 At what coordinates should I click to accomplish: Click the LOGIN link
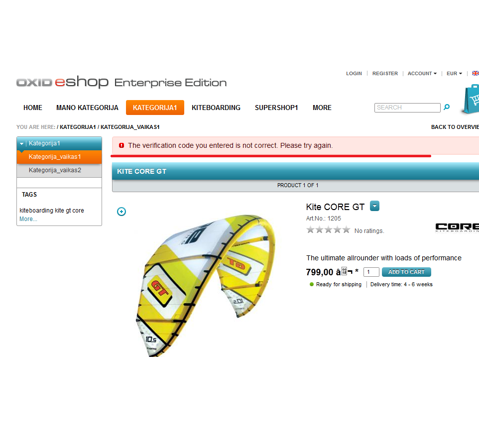[354, 74]
